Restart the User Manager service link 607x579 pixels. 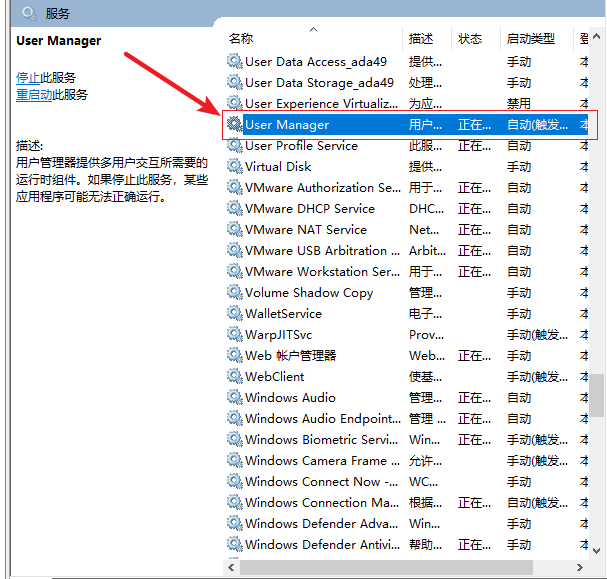(35, 95)
